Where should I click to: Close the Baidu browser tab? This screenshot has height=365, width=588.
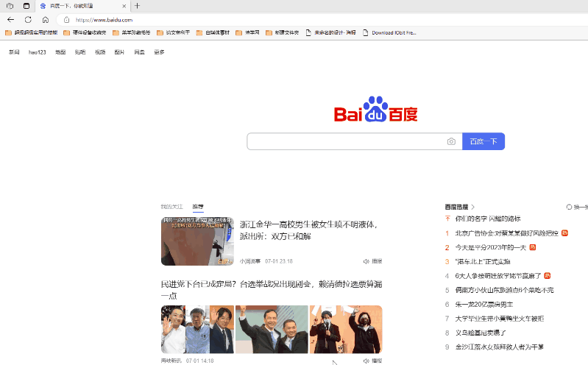[124, 6]
